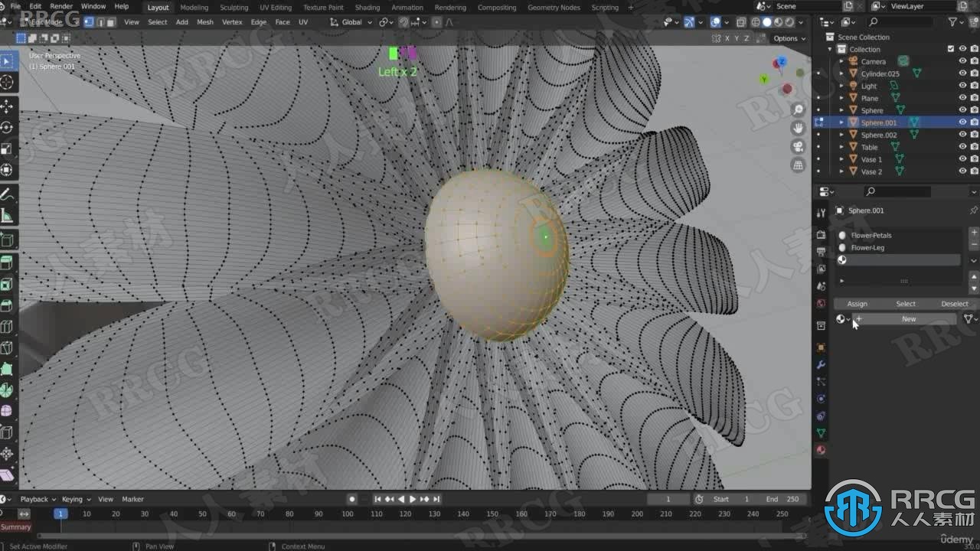Click the material Select button

tap(906, 304)
